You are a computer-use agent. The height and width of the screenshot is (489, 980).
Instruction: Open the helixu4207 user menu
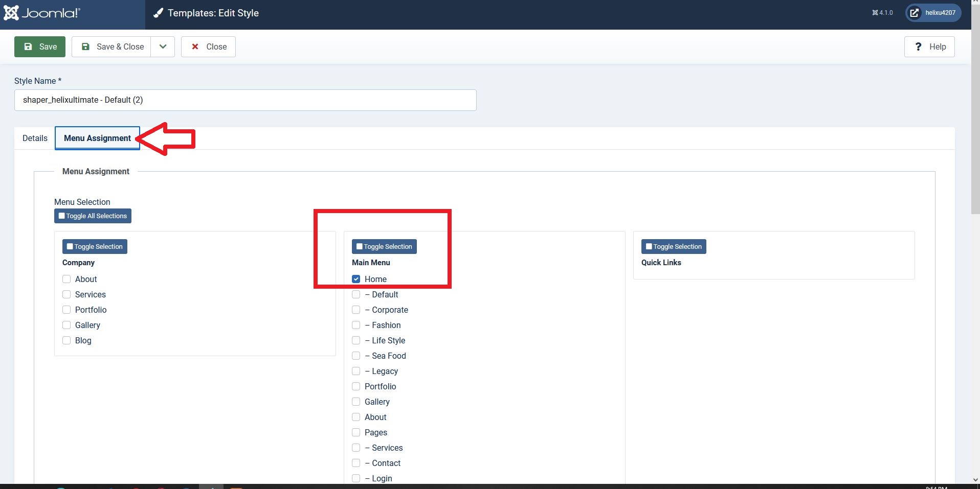pyautogui.click(x=933, y=13)
